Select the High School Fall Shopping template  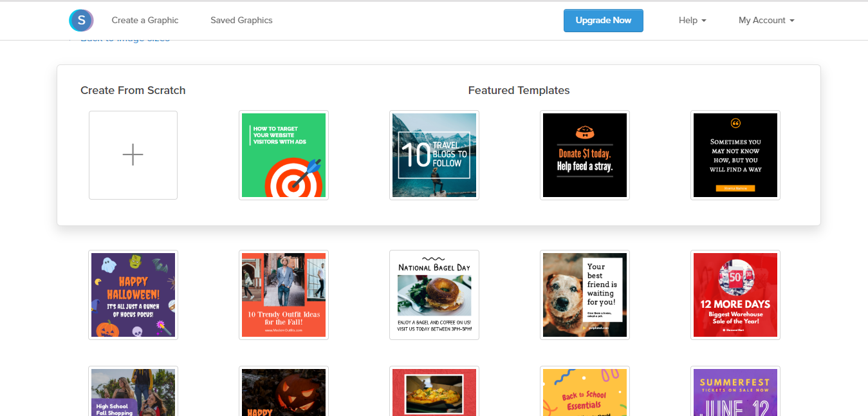coord(133,391)
